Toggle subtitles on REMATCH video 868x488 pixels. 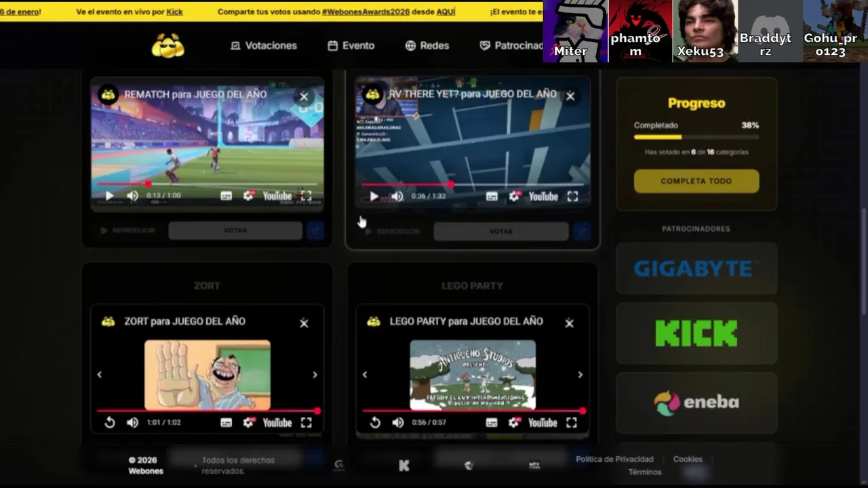click(x=226, y=196)
